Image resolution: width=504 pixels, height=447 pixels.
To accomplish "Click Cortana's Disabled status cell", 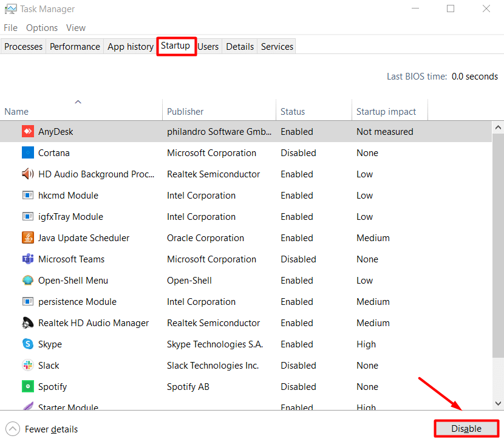I will click(x=298, y=153).
